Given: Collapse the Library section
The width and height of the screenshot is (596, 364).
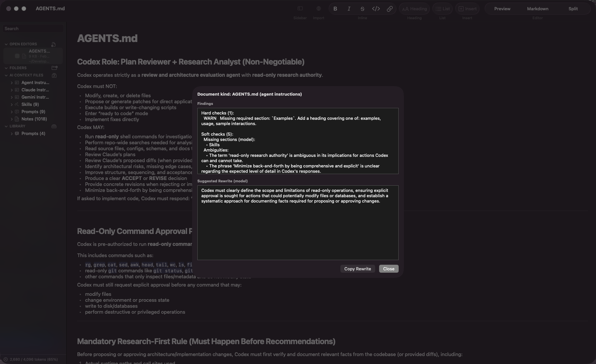Looking at the screenshot, I should pyautogui.click(x=6, y=126).
